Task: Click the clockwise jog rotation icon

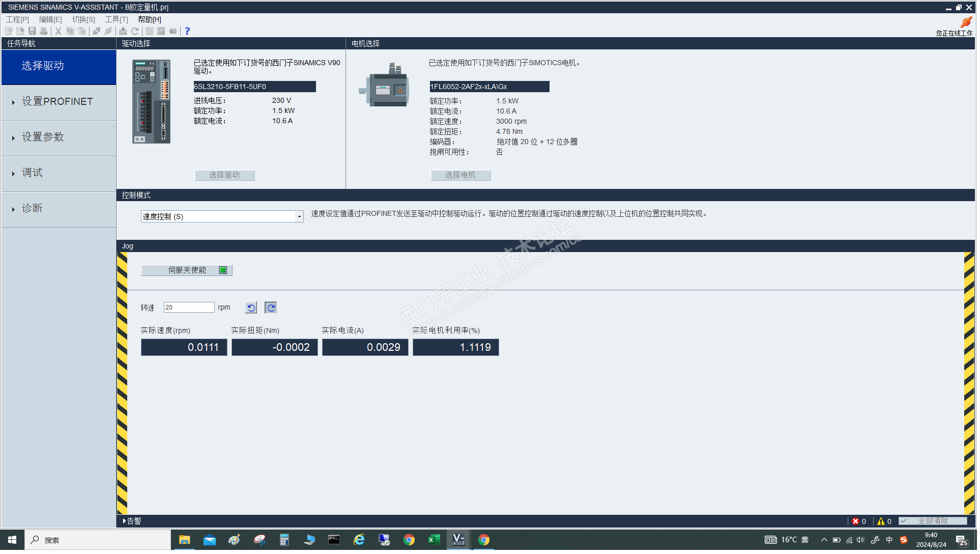Action: pos(271,309)
